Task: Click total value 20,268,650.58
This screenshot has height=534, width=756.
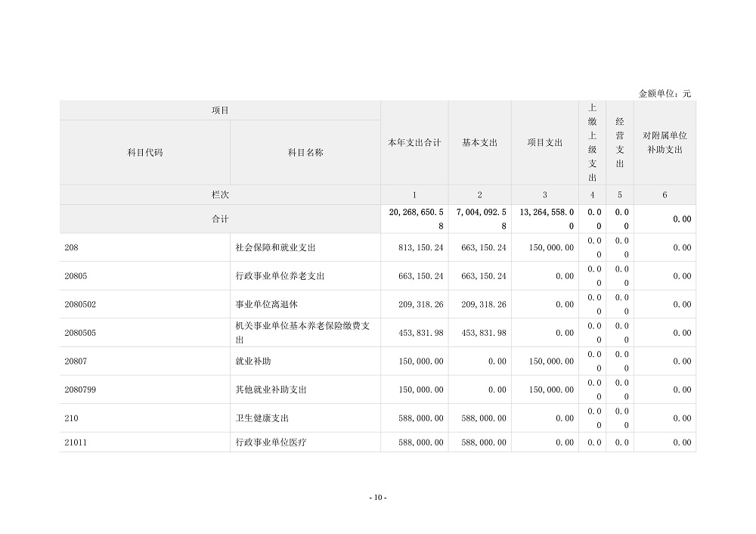Action: (416, 219)
